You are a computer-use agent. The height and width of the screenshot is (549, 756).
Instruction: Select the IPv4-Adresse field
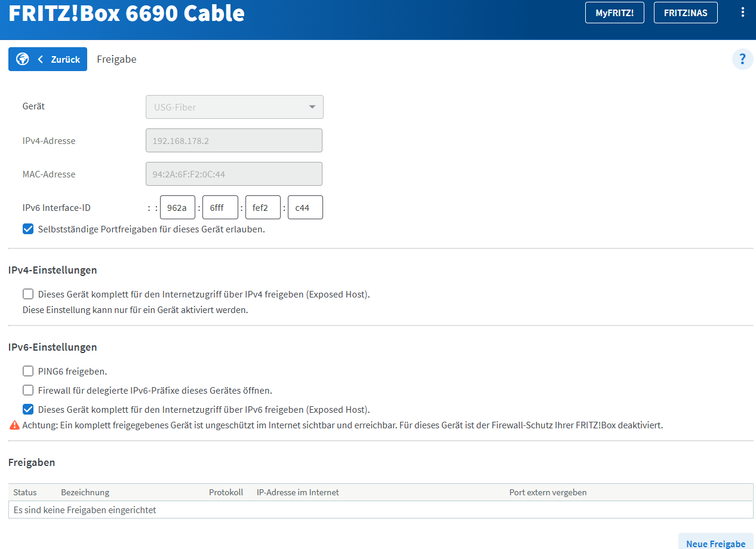tap(234, 140)
